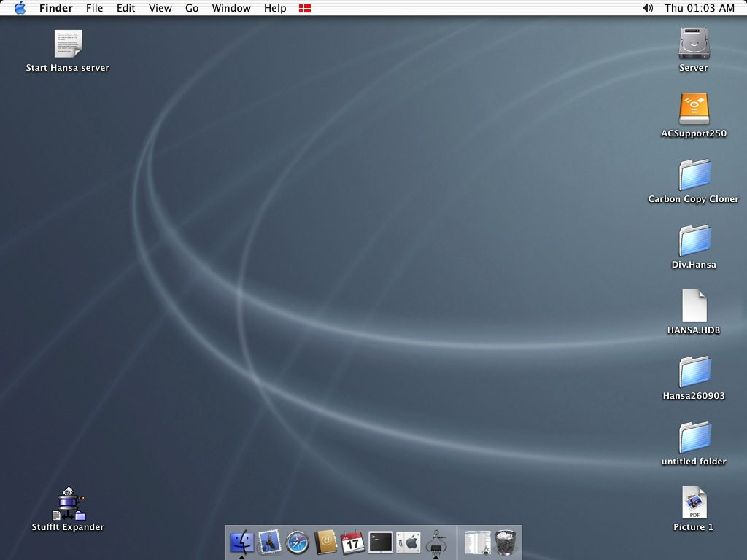Launch Terminal from the Dock
747x560 pixels.
tap(381, 542)
